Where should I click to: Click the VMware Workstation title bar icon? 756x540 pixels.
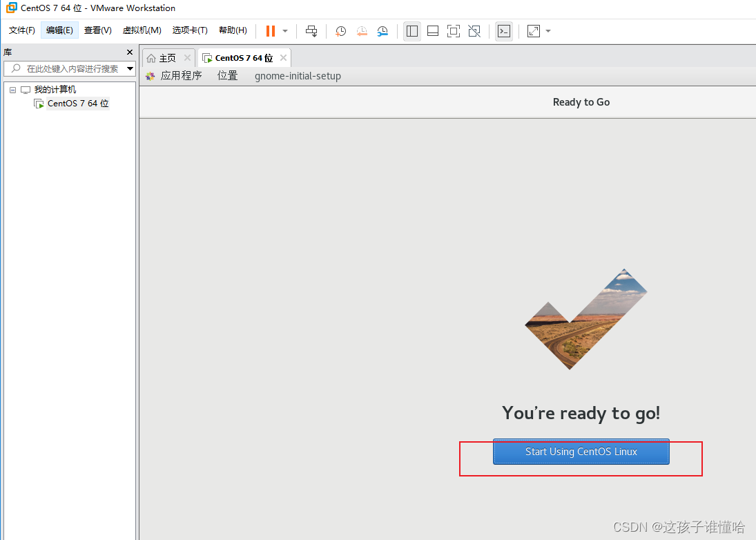coord(11,8)
